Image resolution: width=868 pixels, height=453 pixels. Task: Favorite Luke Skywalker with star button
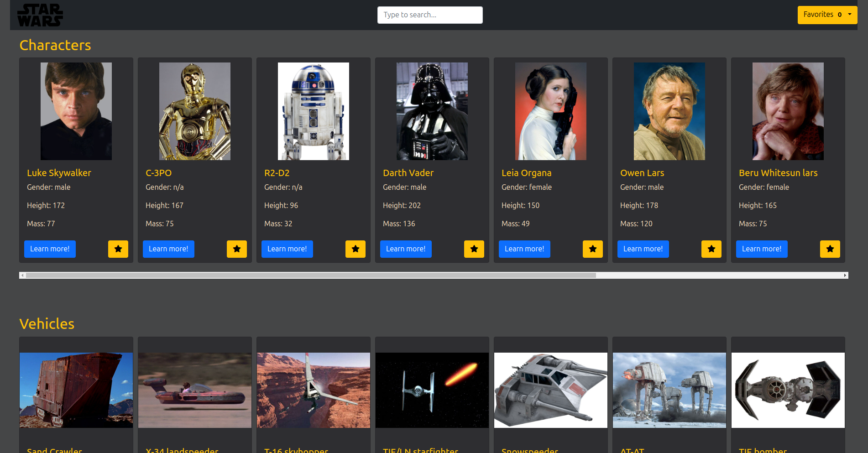click(118, 249)
